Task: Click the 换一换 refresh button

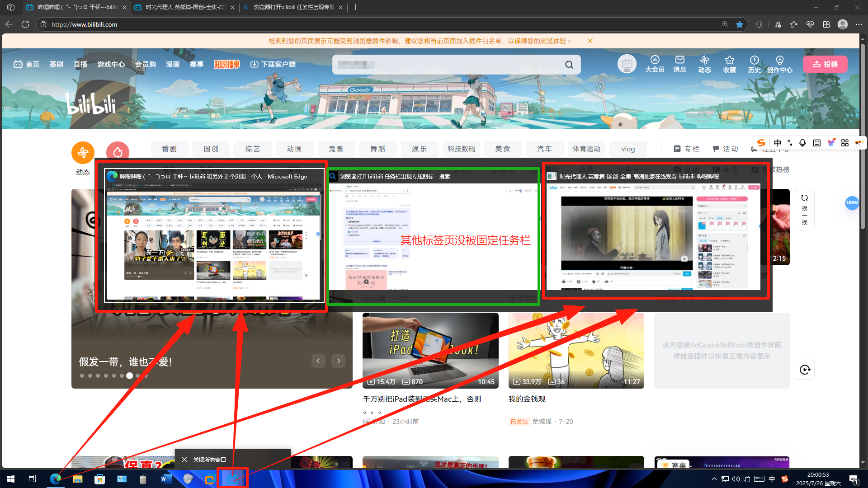Action: [805, 209]
